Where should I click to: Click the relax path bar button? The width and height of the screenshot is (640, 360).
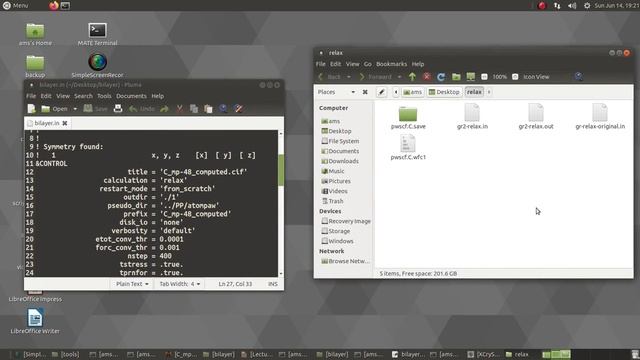pos(474,92)
